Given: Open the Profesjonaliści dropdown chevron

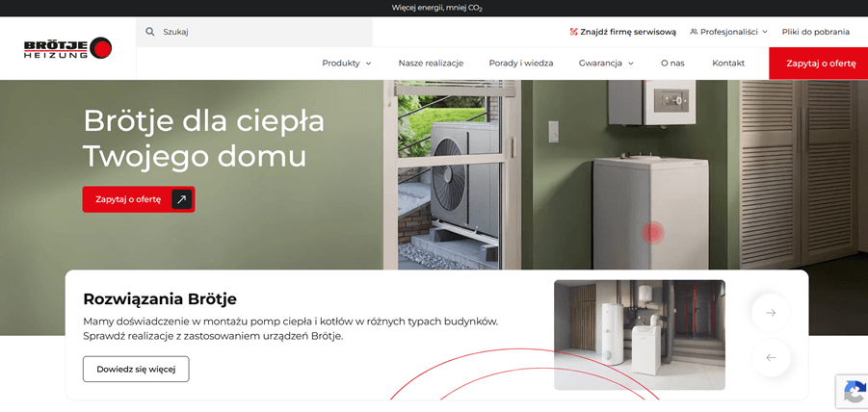Looking at the screenshot, I should [x=765, y=32].
